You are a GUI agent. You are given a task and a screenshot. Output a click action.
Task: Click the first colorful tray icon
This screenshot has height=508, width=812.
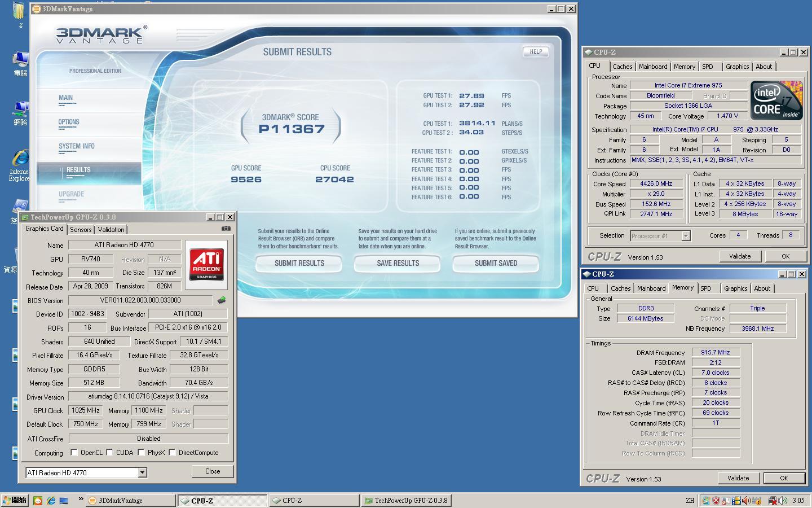[x=706, y=501]
